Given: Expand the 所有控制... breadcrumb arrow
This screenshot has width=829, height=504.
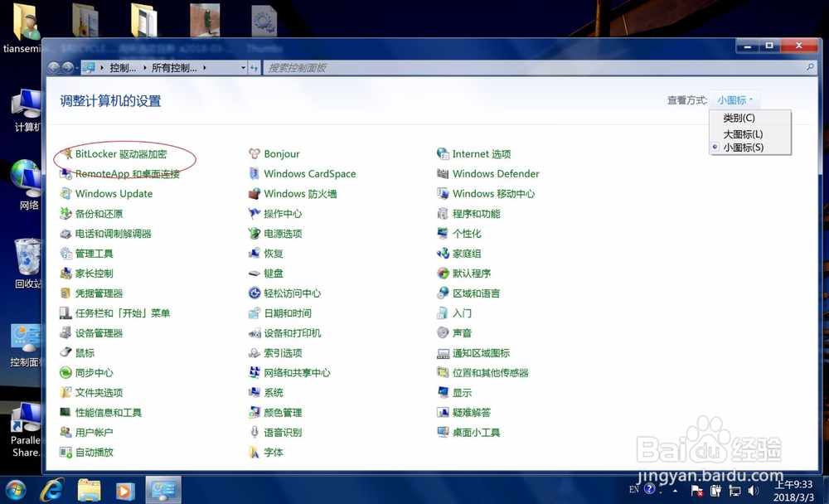Looking at the screenshot, I should point(205,68).
